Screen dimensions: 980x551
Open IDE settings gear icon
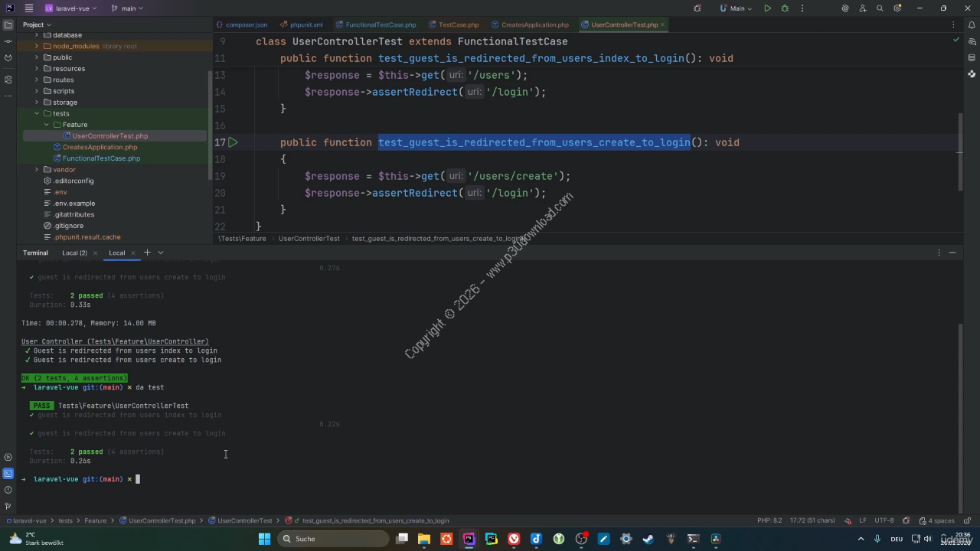897,8
